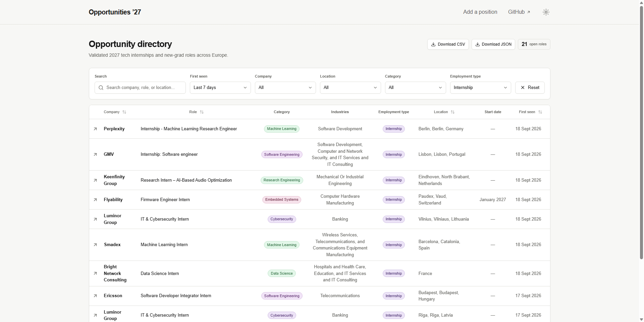Open the Flyability row external link arrow

[95, 200]
